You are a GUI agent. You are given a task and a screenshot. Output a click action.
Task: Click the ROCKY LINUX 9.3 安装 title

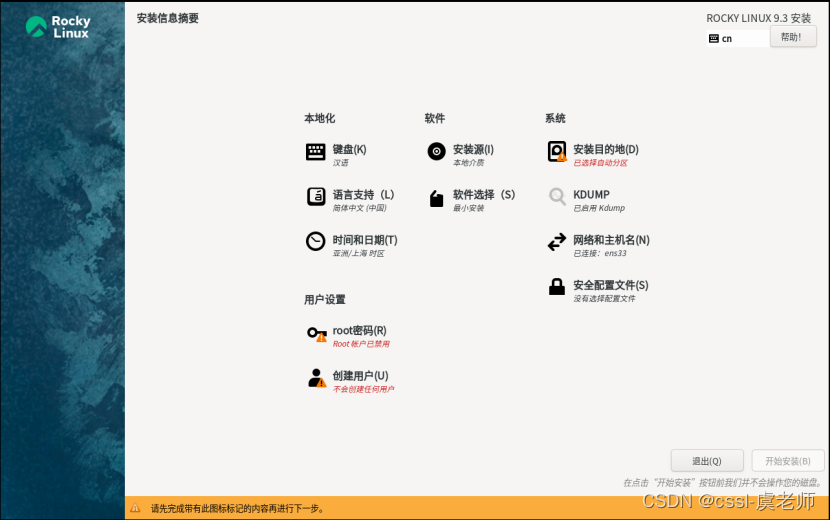758,18
